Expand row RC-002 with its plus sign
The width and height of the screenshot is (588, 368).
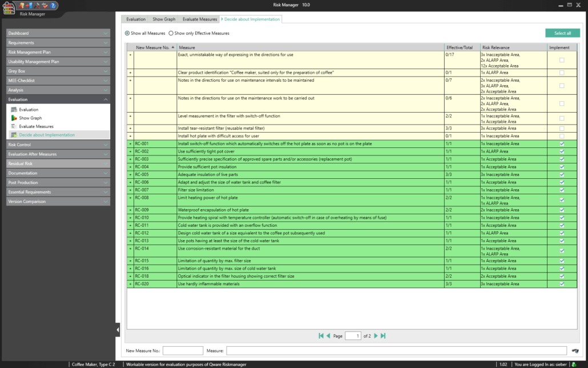coord(131,151)
